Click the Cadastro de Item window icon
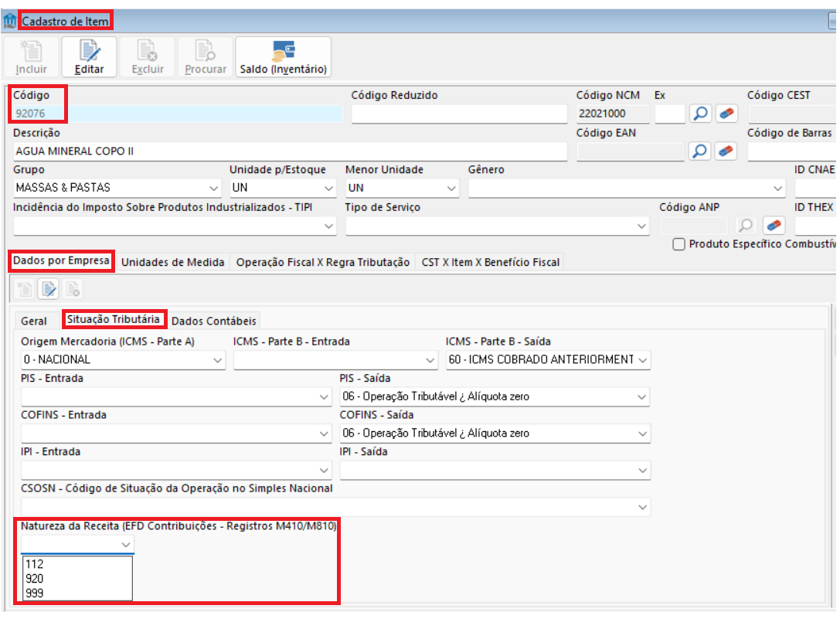840x619 pixels. click(9, 21)
